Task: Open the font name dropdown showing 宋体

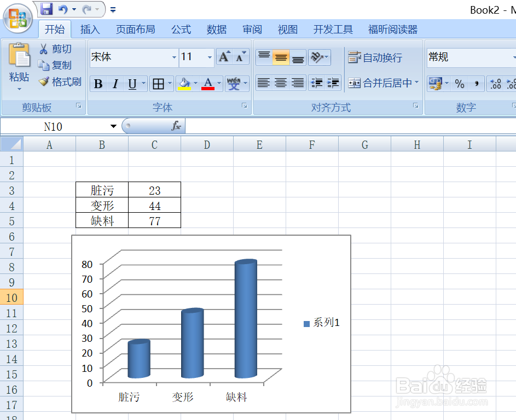Action: click(174, 57)
